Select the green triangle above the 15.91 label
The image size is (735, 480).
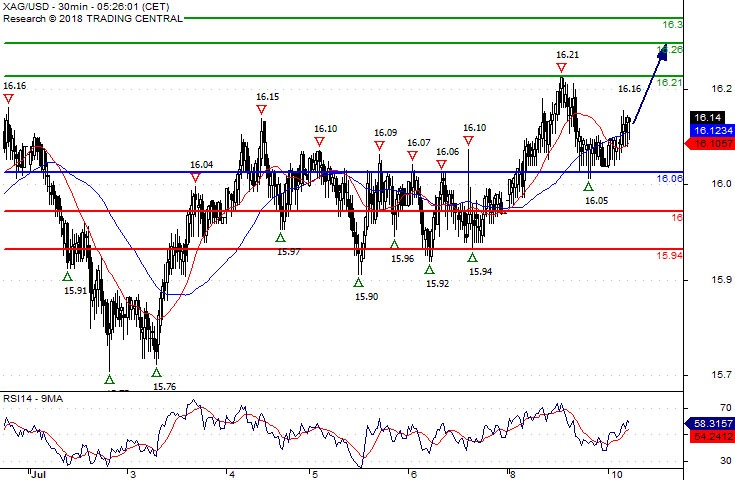pos(68,277)
